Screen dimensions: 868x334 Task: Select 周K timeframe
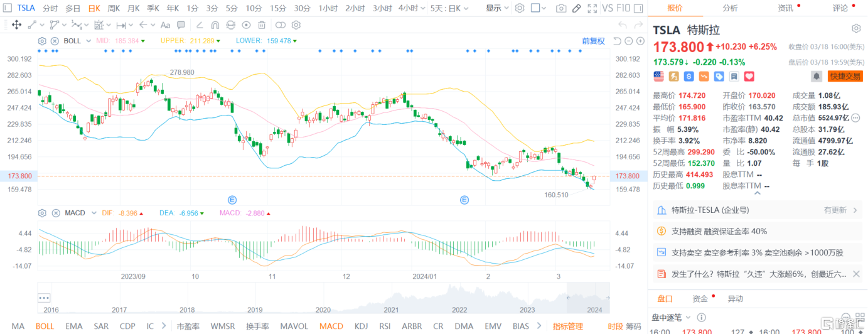click(114, 8)
